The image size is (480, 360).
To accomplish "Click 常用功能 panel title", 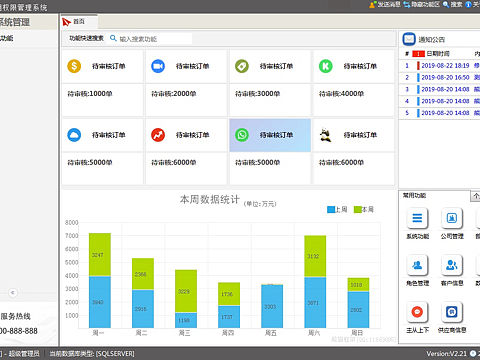I will [x=414, y=195].
